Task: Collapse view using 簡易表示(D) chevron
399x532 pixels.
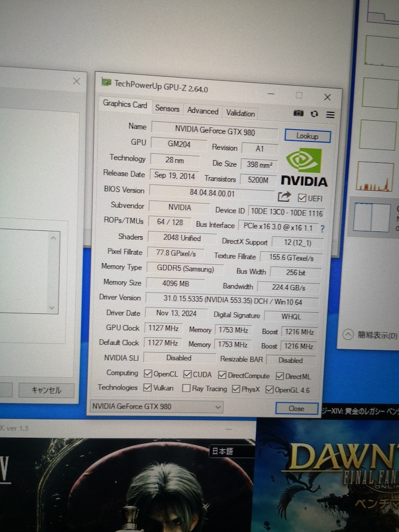Action: pyautogui.click(x=348, y=335)
